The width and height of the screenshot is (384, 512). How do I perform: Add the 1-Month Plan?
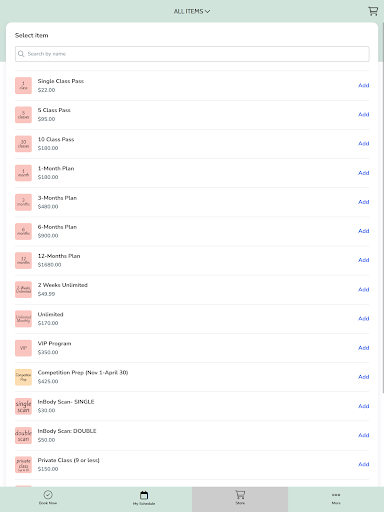[x=364, y=173]
